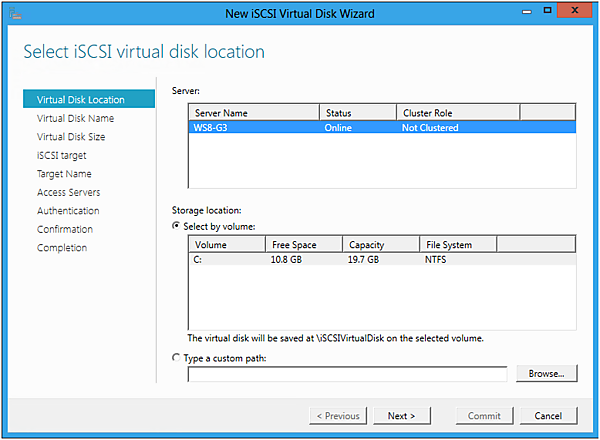Select the C: volume row
The height and width of the screenshot is (440, 600).
click(382, 259)
